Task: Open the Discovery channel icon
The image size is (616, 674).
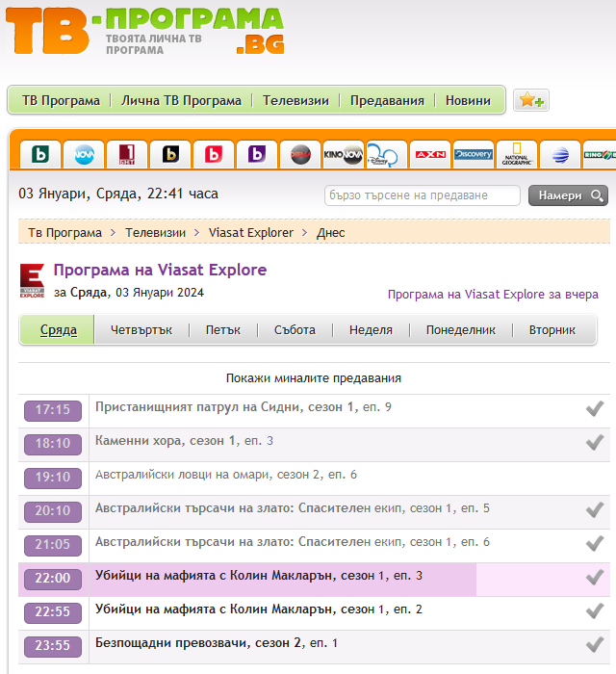Action: 474,154
